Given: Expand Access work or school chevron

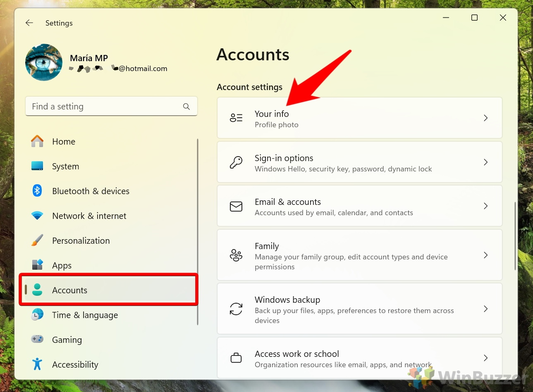Looking at the screenshot, I should [x=486, y=358].
